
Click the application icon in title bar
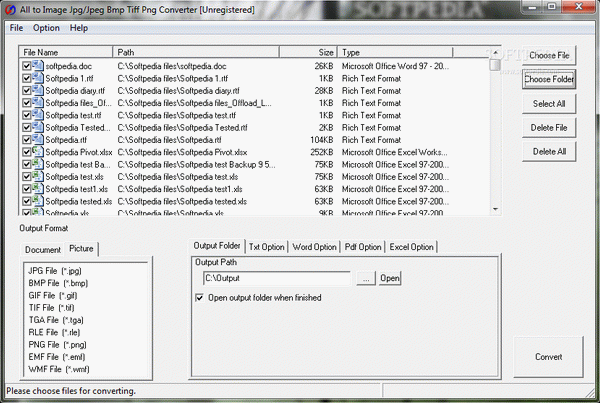pyautogui.click(x=11, y=10)
